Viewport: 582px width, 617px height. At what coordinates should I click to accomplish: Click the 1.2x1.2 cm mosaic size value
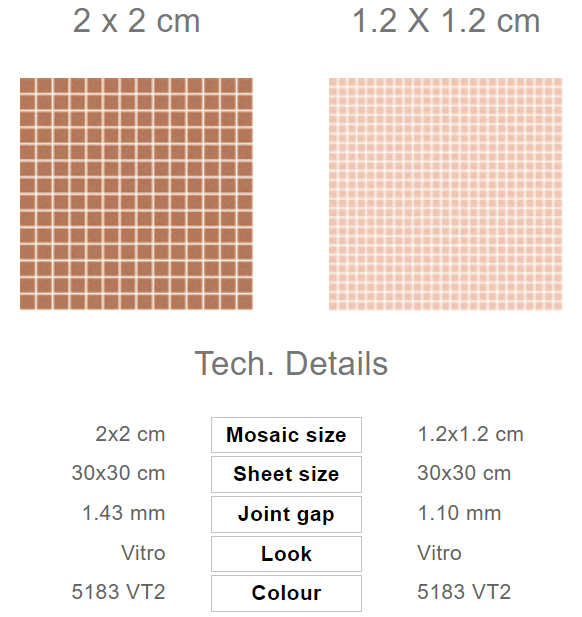470,434
